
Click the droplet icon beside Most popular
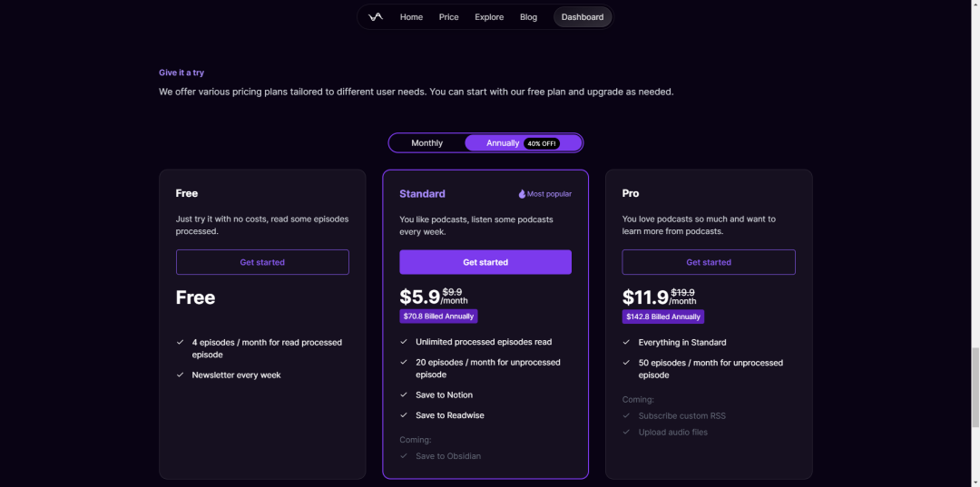(x=522, y=194)
